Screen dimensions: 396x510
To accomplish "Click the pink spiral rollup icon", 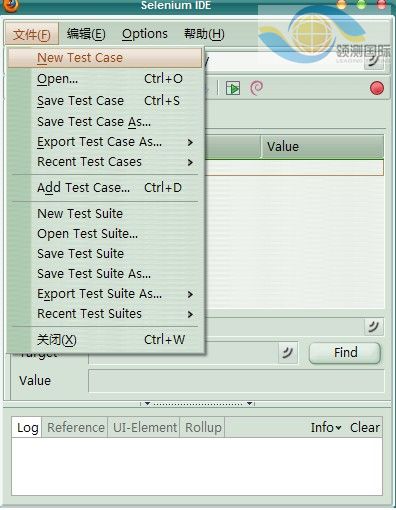I will point(256,88).
